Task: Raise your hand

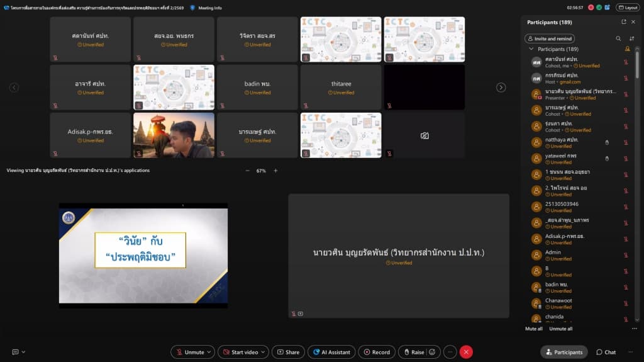Action: click(414, 352)
